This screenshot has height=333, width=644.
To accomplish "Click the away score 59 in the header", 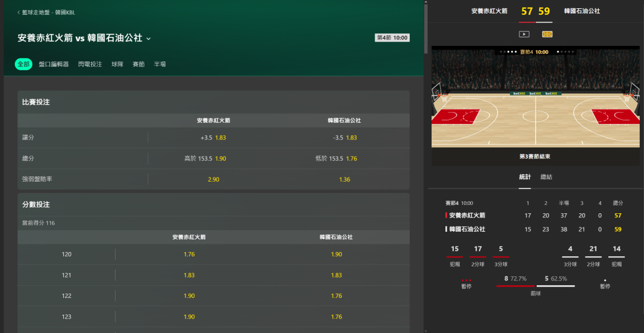I will (544, 11).
